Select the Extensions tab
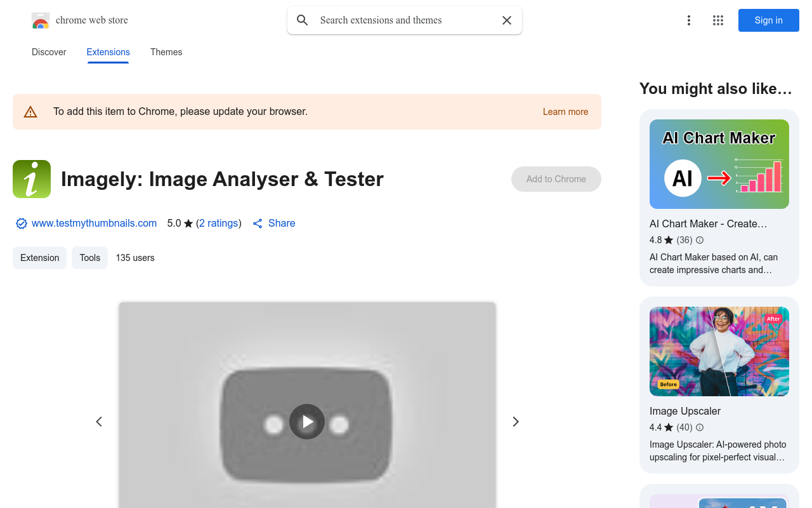Viewport: 812px width, 508px height. coord(108,52)
